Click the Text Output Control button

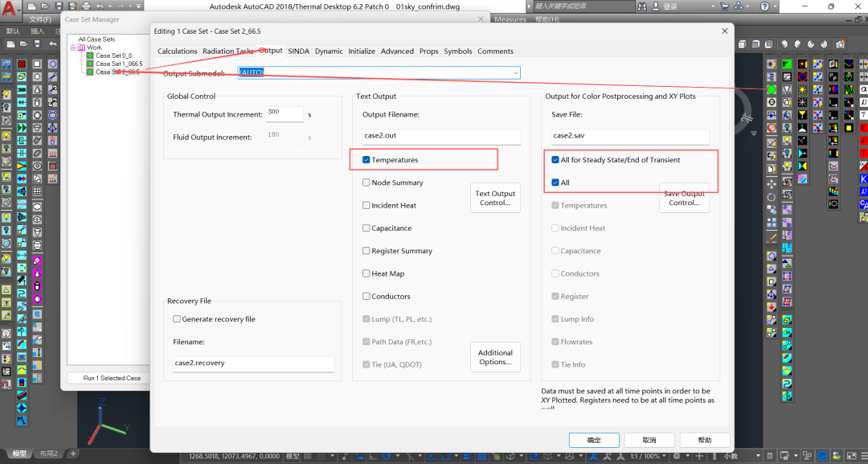coord(495,198)
